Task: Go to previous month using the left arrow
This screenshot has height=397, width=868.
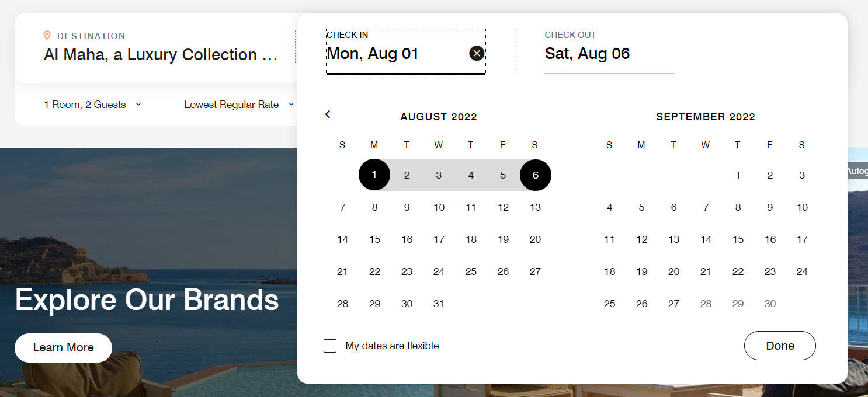Action: [x=328, y=114]
